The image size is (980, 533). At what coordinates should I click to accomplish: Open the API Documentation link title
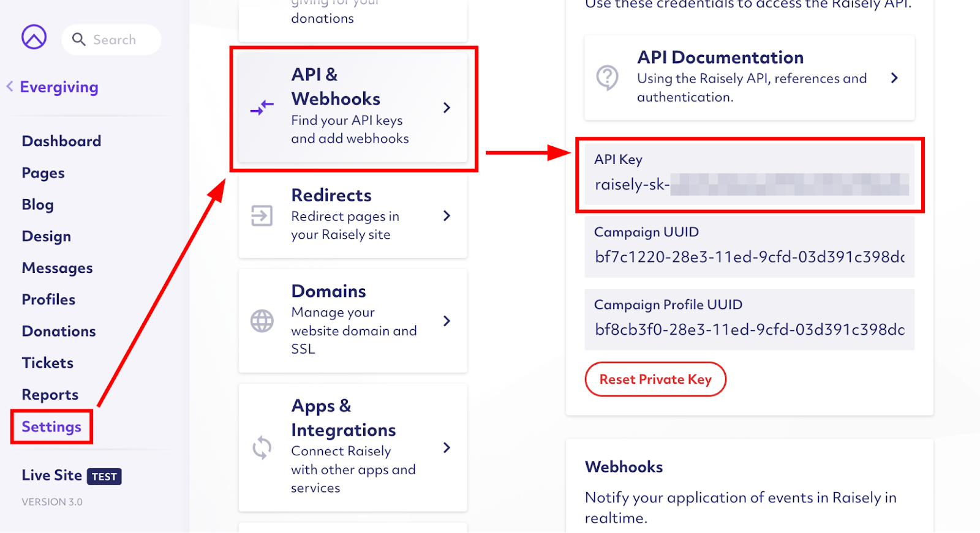(x=720, y=58)
